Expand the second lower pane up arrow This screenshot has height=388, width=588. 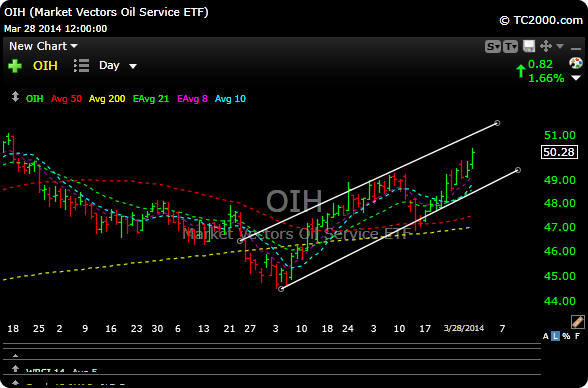[15, 369]
